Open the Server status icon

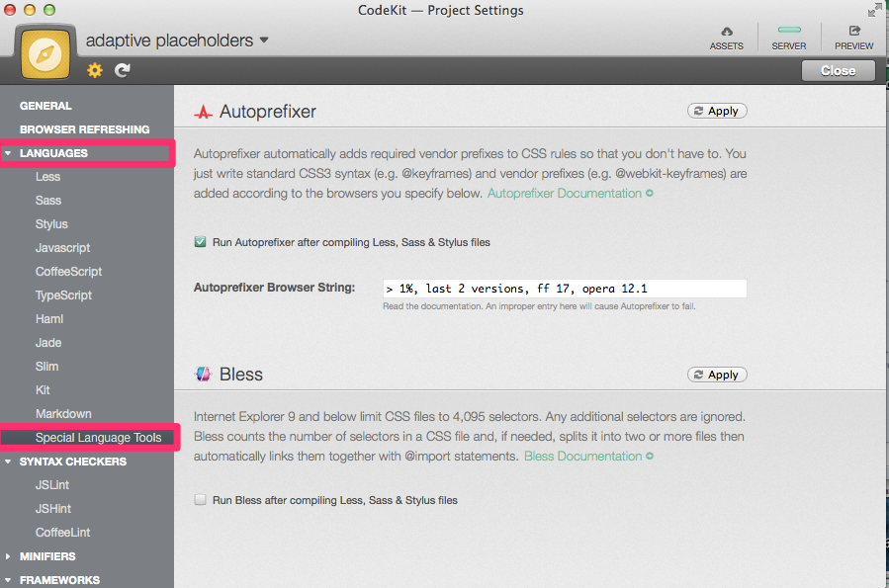(x=788, y=33)
